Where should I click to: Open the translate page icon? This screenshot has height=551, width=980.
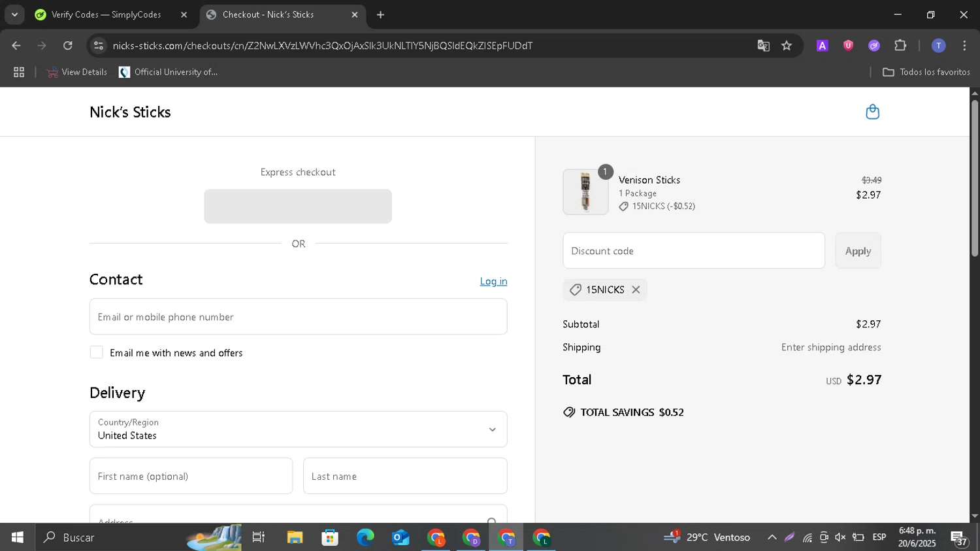coord(763,46)
